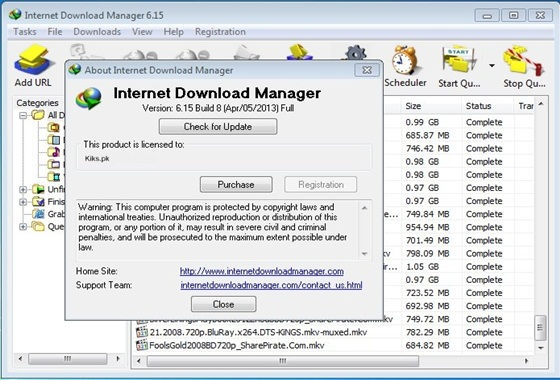Image resolution: width=560 pixels, height=380 pixels.
Task: Click the Start Queue toolbar icon
Action: [459, 60]
